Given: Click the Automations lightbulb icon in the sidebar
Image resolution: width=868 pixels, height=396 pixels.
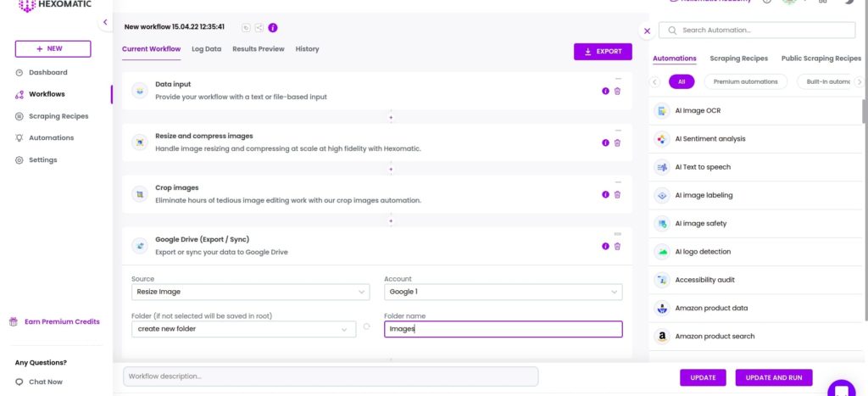Looking at the screenshot, I should point(19,138).
